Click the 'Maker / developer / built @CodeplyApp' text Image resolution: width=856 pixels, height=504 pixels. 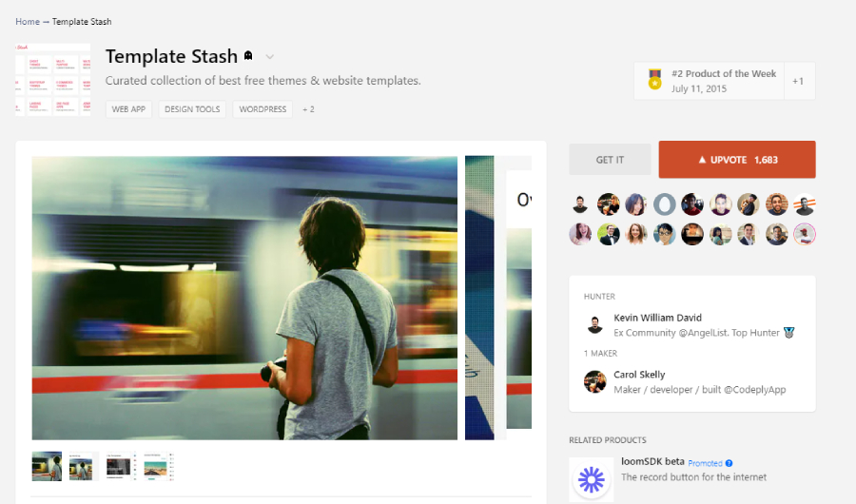(700, 390)
